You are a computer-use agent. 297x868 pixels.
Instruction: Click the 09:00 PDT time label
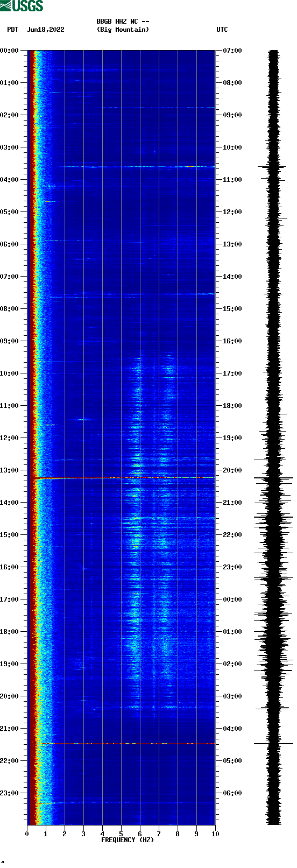click(10, 341)
